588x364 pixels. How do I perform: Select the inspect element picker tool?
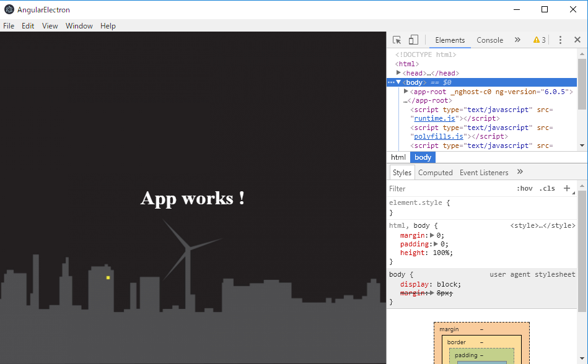pyautogui.click(x=396, y=40)
